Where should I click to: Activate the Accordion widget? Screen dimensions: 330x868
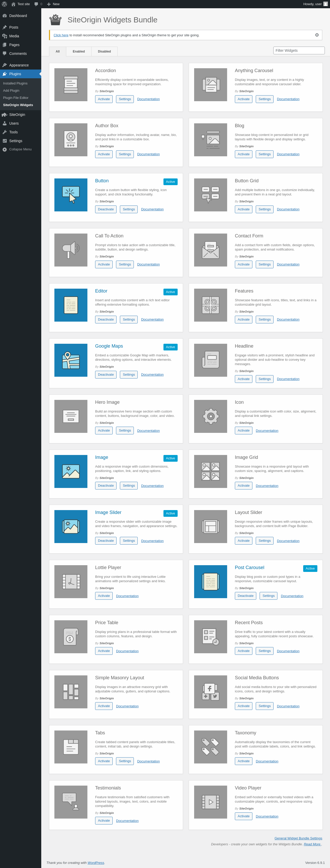104,99
